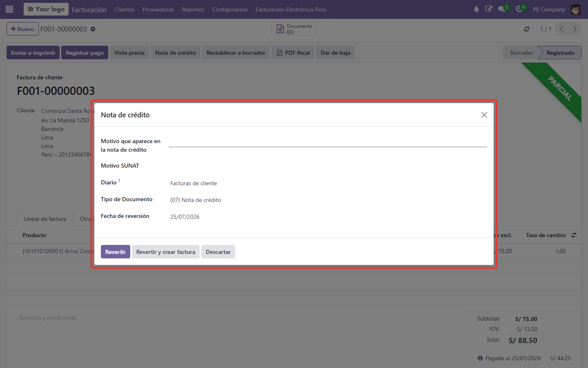Click the gear icon next to F001-00000003
This screenshot has height=368, width=588.
(93, 29)
